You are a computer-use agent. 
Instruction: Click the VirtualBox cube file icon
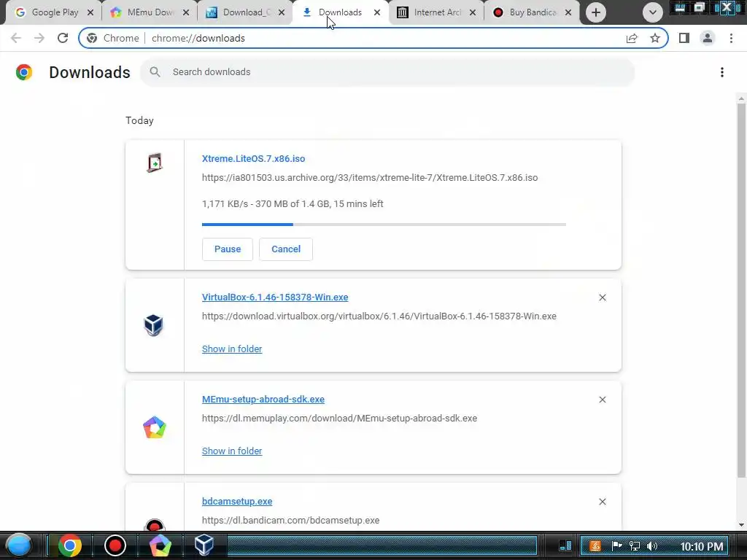point(153,325)
